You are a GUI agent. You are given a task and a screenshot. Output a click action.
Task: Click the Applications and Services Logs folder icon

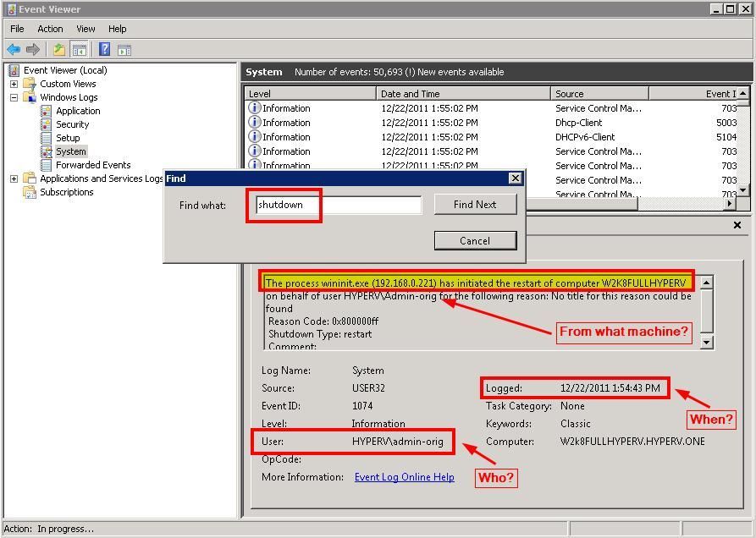30,178
